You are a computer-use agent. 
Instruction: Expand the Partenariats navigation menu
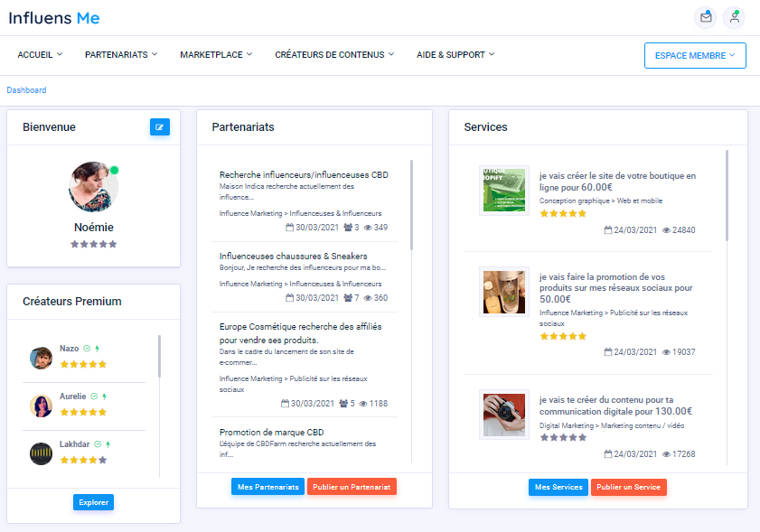click(x=121, y=55)
